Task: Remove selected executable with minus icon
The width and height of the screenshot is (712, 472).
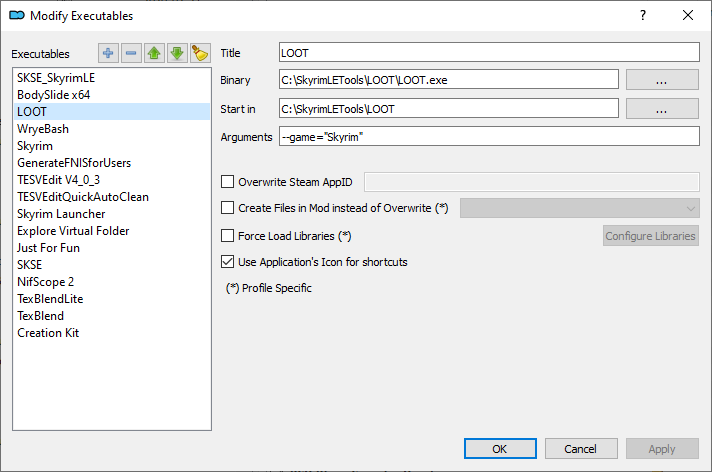Action: point(131,54)
